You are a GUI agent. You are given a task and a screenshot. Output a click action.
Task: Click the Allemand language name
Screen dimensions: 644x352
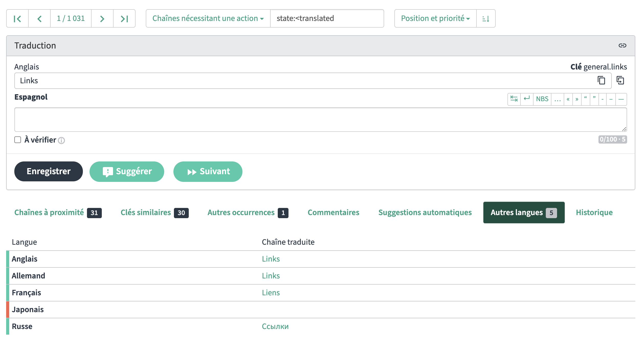tap(28, 276)
